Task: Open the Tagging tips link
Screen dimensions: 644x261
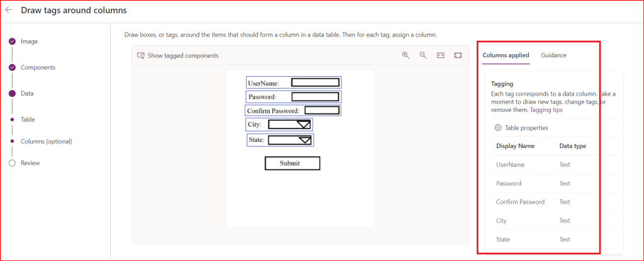Action: 546,110
